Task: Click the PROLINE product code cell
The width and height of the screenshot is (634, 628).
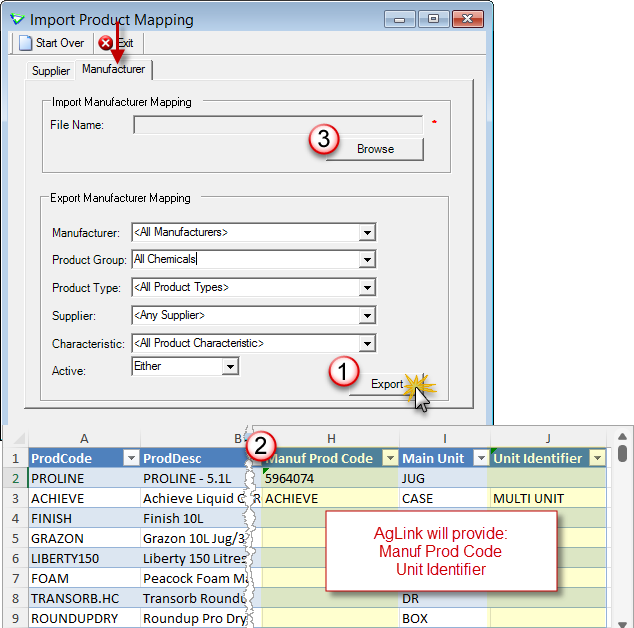Action: pyautogui.click(x=84, y=478)
